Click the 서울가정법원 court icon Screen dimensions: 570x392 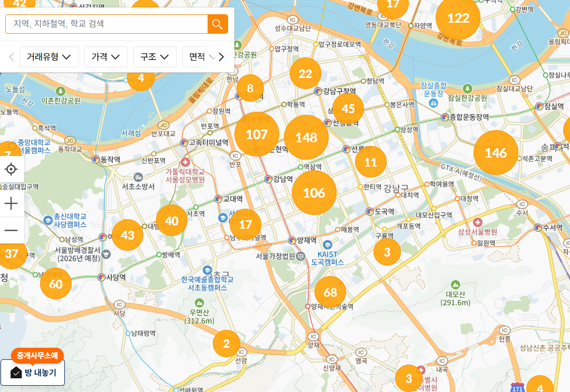coord(301,257)
